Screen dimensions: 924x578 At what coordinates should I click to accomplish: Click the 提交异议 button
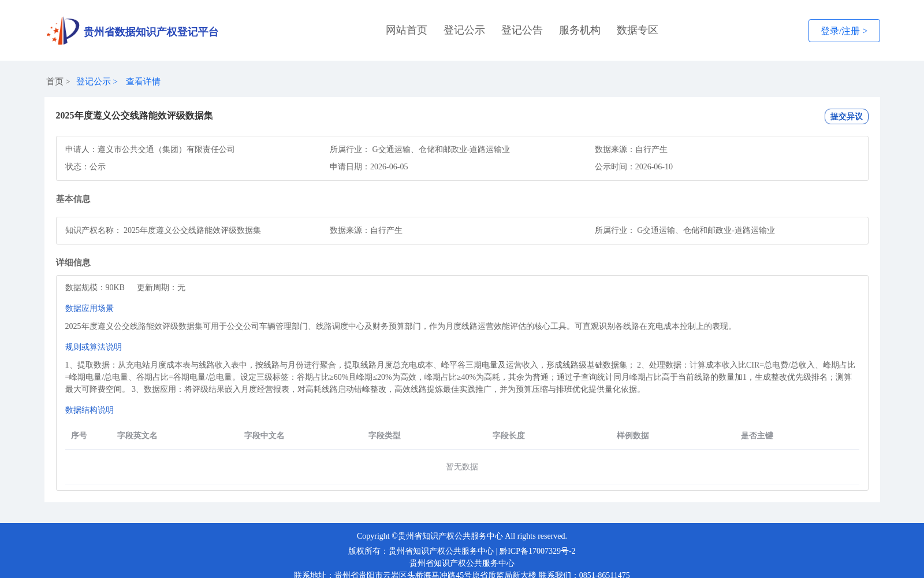846,116
